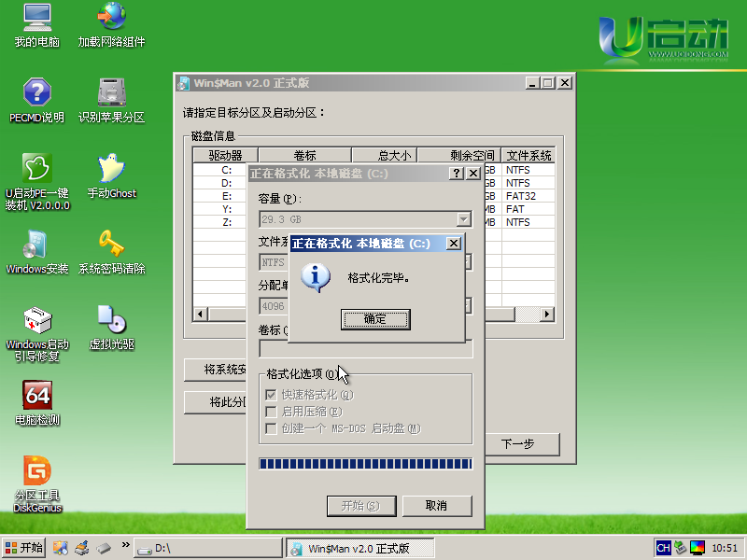This screenshot has height=560, width=747.
Task: Click the blue format progress bar
Action: (366, 464)
